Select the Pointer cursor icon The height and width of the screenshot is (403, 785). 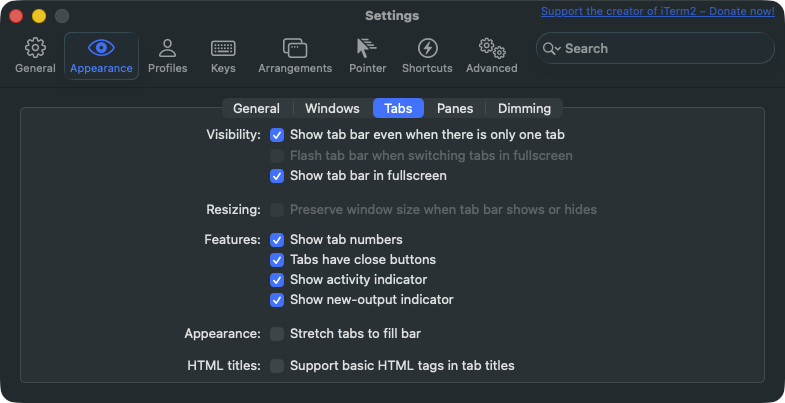[x=367, y=48]
